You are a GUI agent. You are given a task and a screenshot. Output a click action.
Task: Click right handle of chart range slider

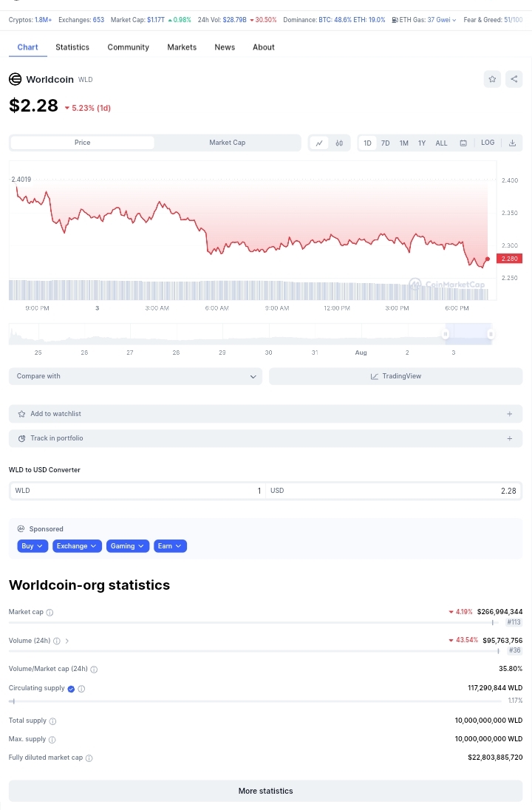click(x=491, y=334)
